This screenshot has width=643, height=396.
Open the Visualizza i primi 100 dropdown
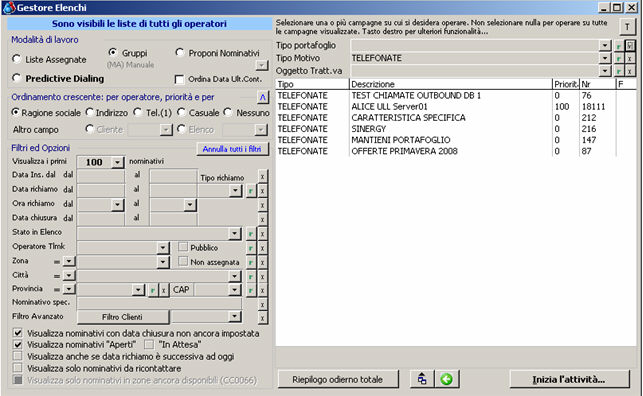coord(117,162)
